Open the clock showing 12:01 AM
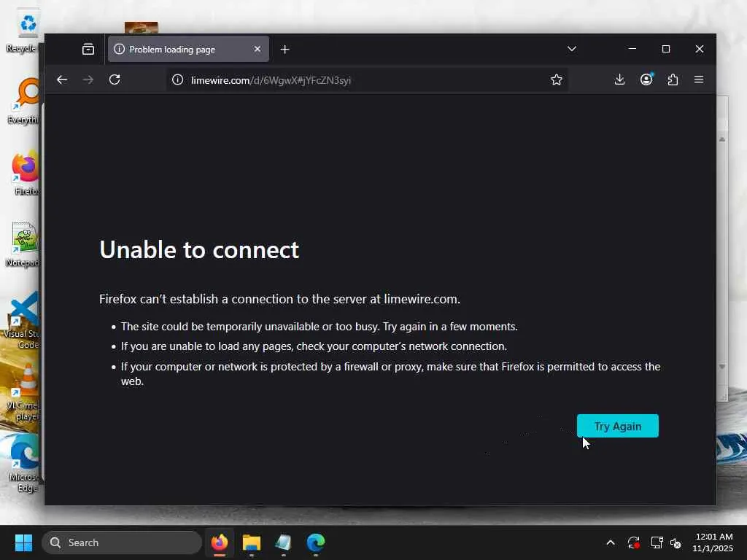747x560 pixels. tap(713, 542)
